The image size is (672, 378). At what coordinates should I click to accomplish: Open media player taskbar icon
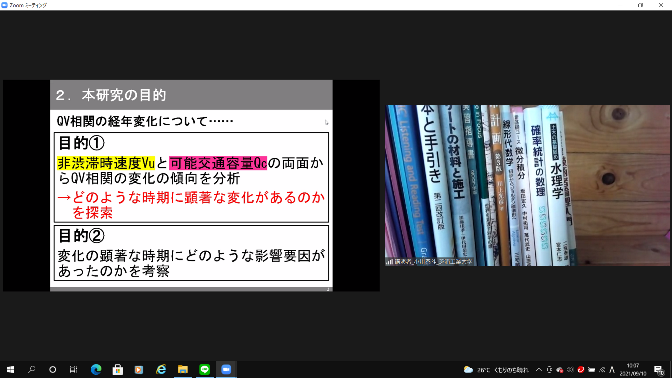139,369
